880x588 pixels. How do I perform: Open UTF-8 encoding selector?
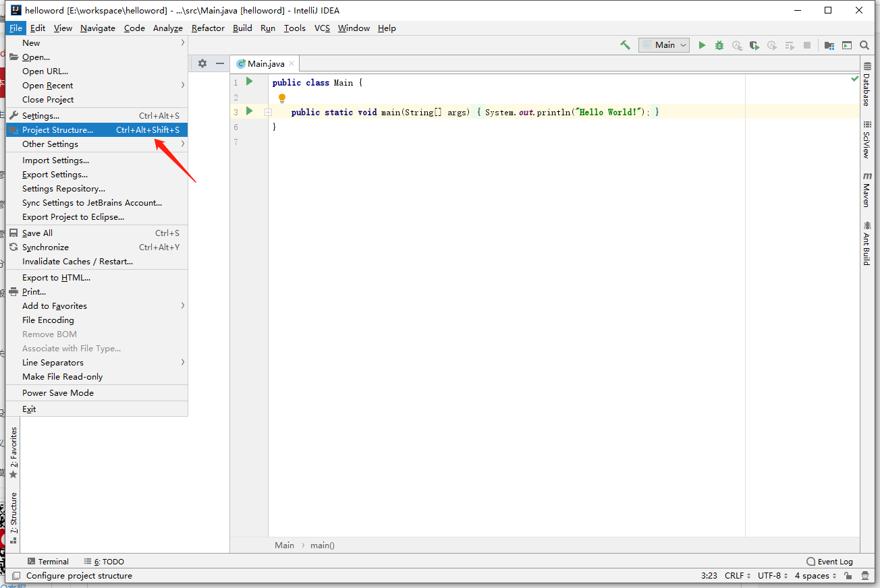(x=773, y=576)
